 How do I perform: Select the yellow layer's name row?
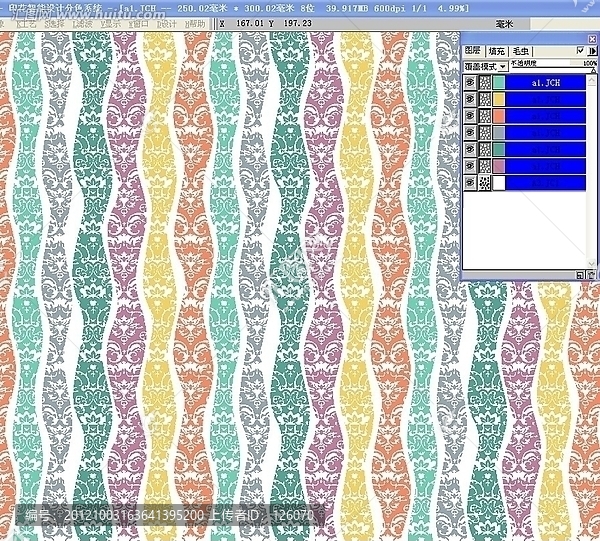[x=546, y=99]
